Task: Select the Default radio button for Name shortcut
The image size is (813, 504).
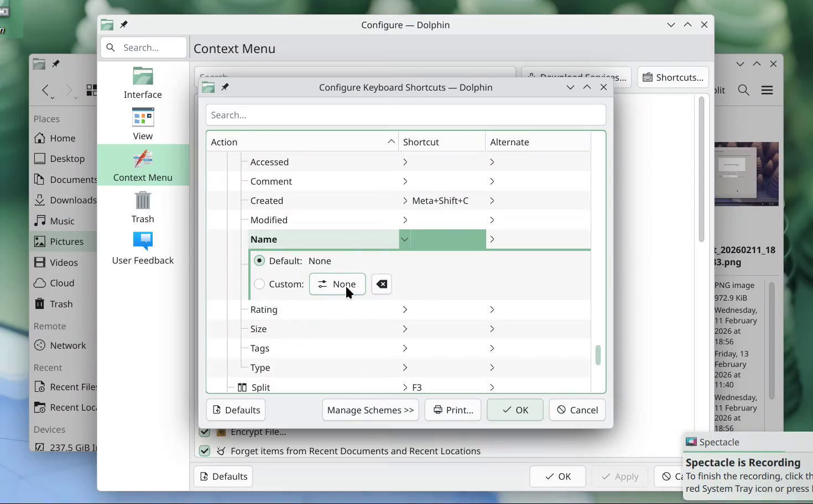Action: tap(259, 260)
